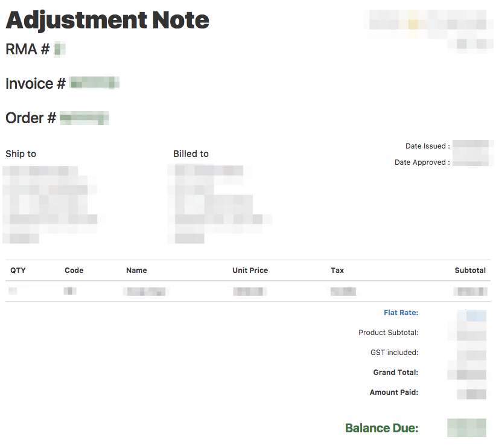Viewport: 496px width, 448px height.
Task: Click the Unit Price column header
Action: point(250,270)
